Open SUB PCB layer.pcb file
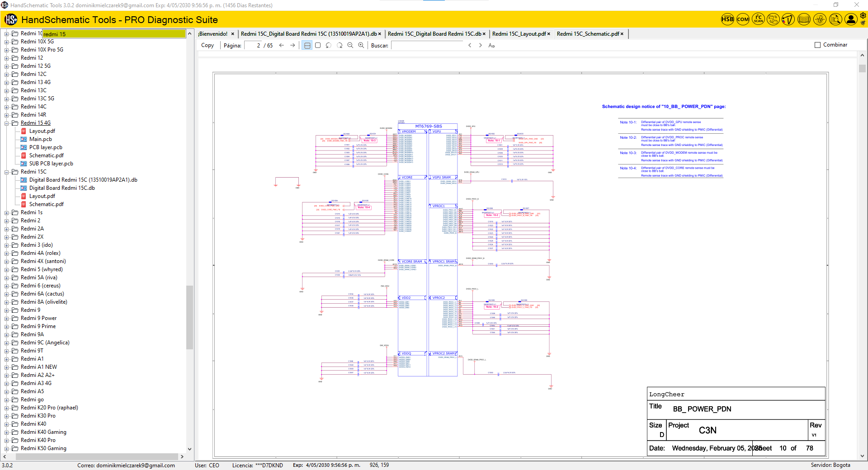 point(51,164)
